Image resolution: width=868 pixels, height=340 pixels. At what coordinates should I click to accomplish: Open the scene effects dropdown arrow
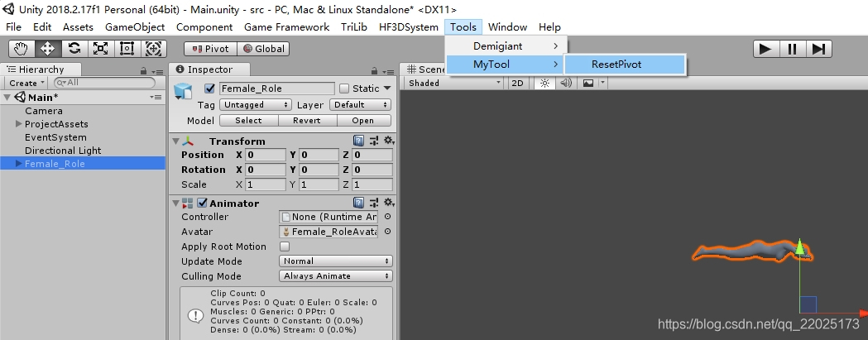coord(603,83)
